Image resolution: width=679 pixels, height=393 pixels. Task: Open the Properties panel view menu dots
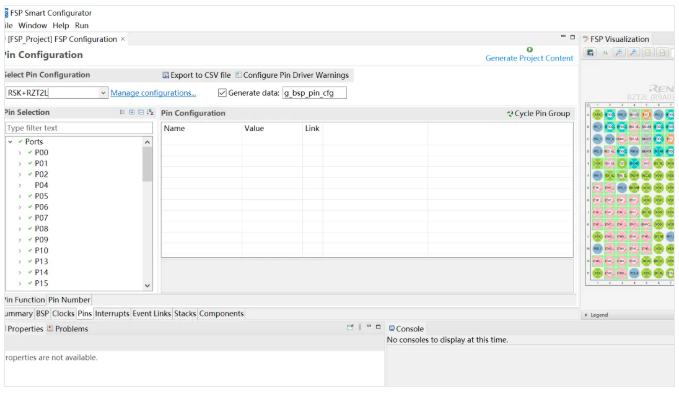(360, 327)
